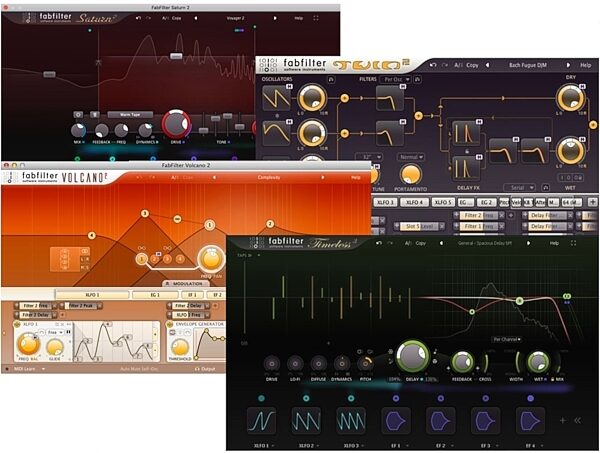Select the first filter shape box in Twin 2

pyautogui.click(x=390, y=98)
